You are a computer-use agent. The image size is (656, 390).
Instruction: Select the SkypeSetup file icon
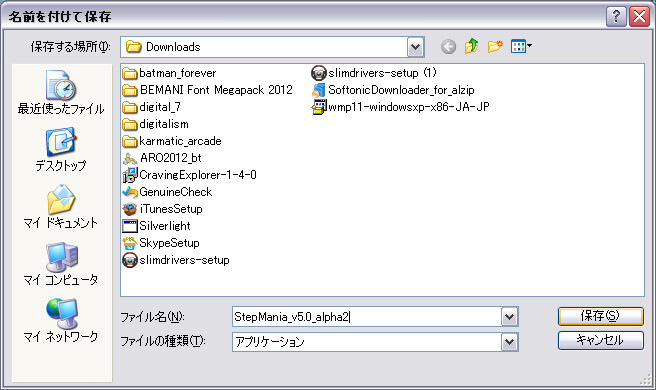click(x=130, y=243)
